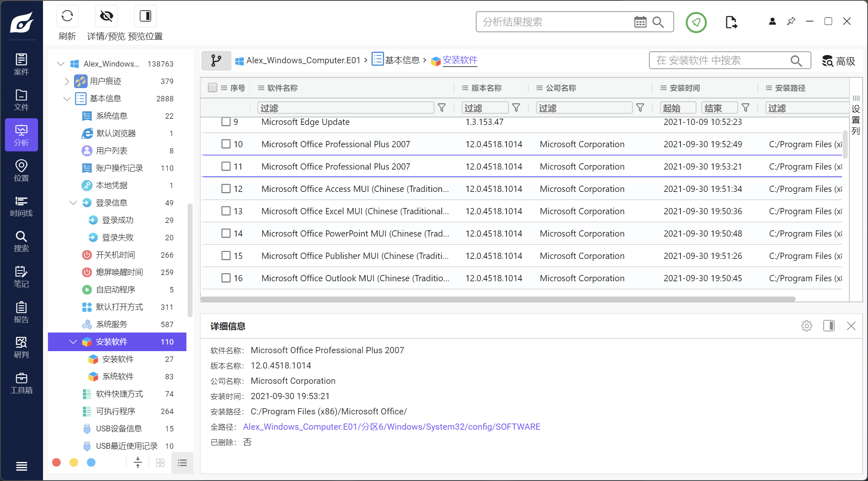This screenshot has width=868, height=481.
Task: Click the 基本信息 breadcrumb
Action: coord(396,60)
